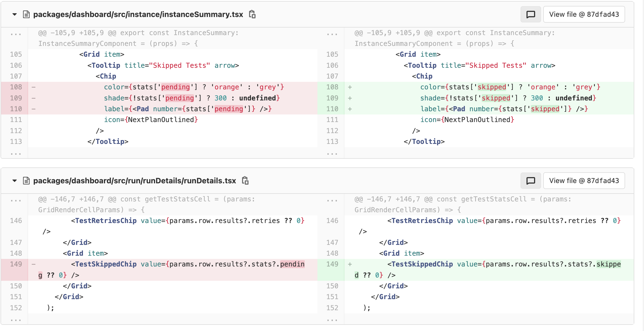The image size is (644, 331).
Task: Select line number 108 in the old code
Action: (x=16, y=87)
